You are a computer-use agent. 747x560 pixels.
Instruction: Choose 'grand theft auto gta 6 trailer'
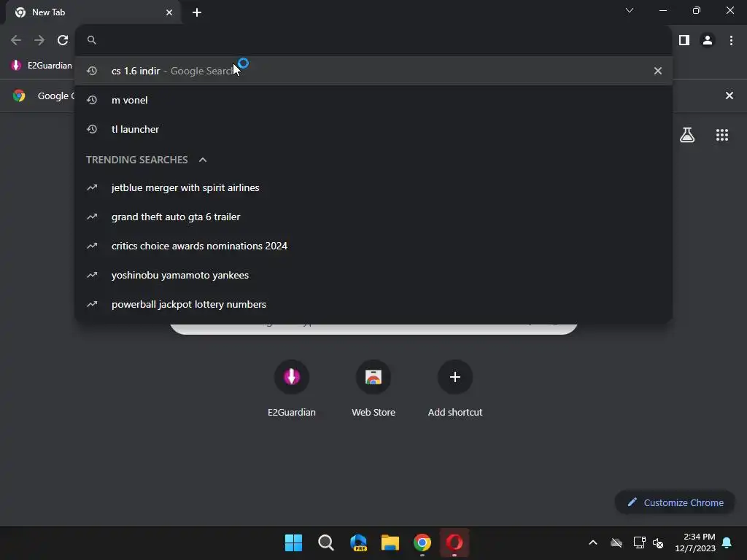[373, 217]
